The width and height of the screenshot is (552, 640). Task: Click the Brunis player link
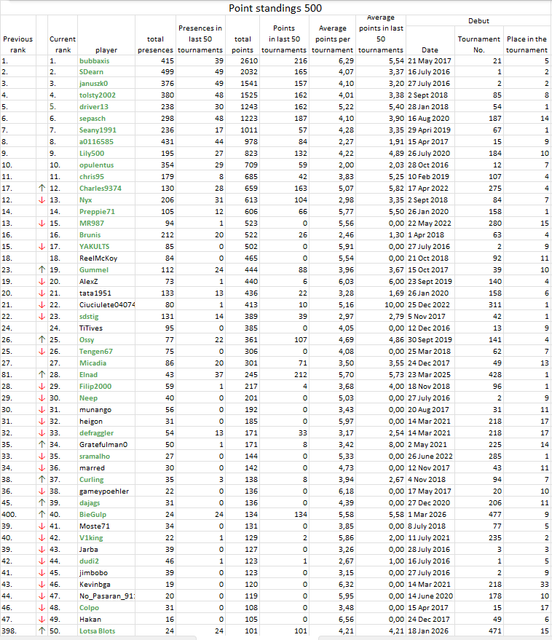pos(90,235)
